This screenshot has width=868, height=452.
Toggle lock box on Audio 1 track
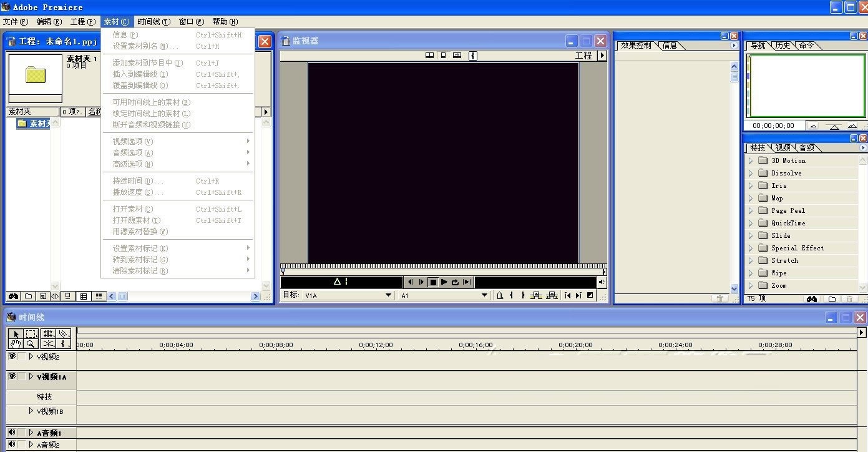click(22, 432)
